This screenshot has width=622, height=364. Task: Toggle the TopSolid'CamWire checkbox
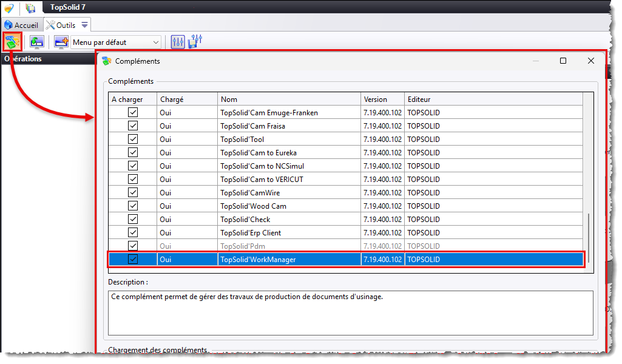(x=133, y=193)
